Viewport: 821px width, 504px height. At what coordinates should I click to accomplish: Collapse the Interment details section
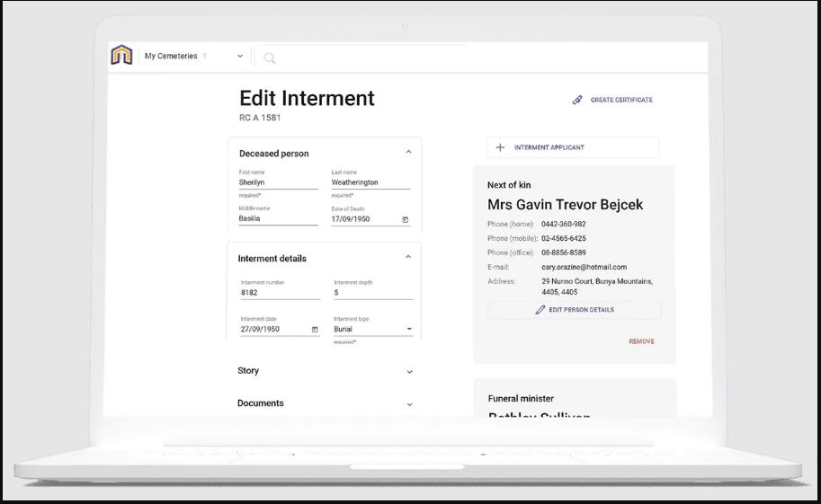408,257
